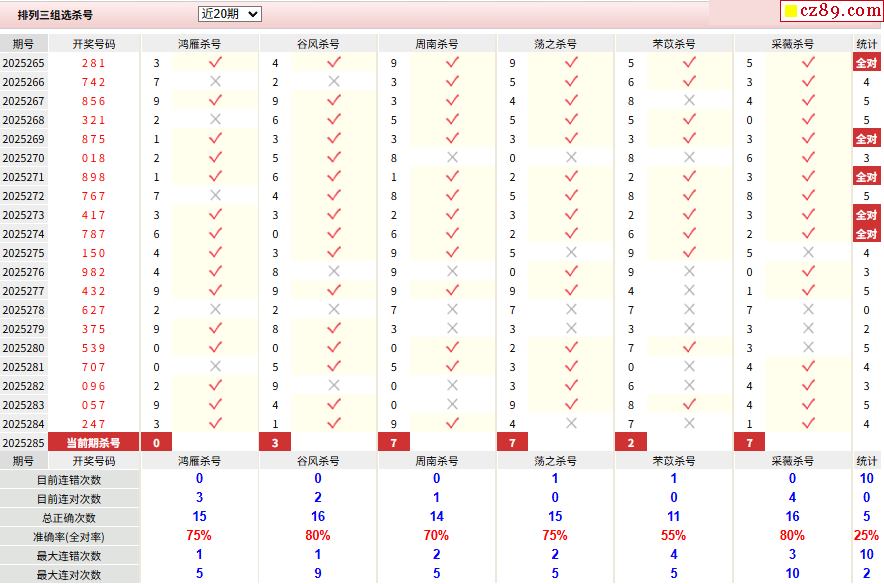Click the top 荡之杀号 column header

pos(556,44)
